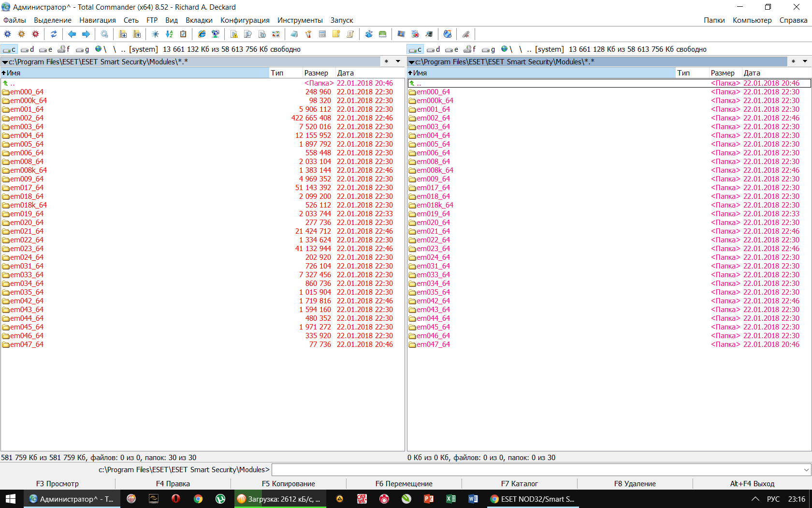812x508 pixels.
Task: Switch right panel to drive g
Action: (489, 49)
